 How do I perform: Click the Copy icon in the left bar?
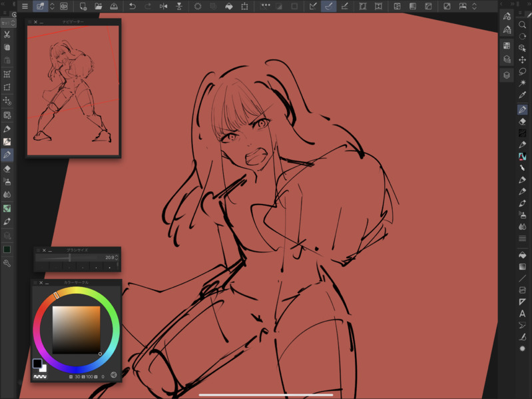7,47
